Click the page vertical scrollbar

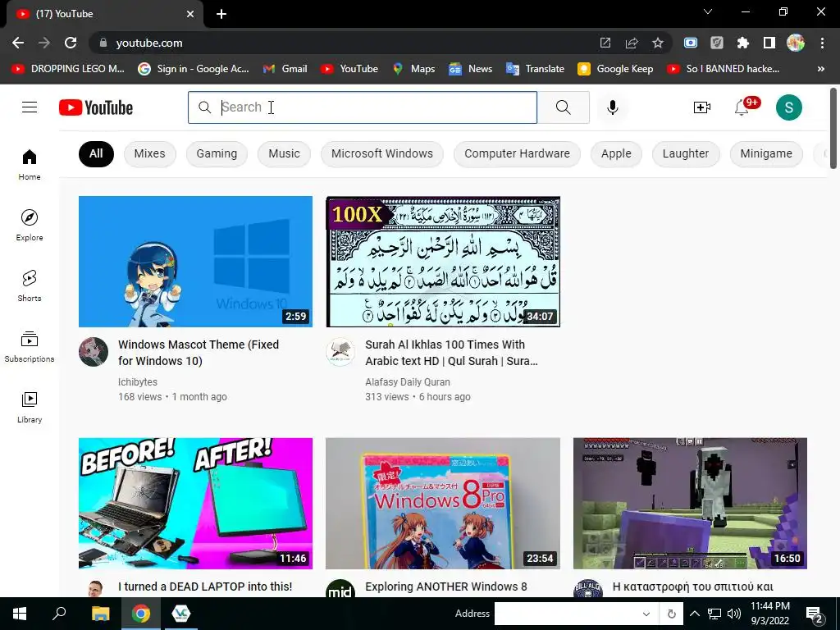(833, 129)
